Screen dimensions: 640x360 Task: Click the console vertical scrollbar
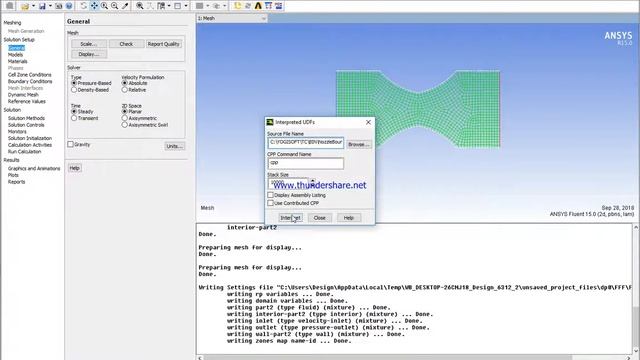point(636,289)
